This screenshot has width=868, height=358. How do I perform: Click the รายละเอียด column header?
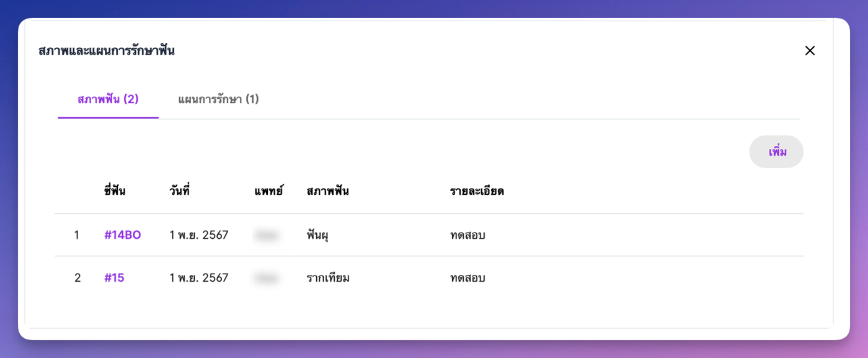point(477,191)
